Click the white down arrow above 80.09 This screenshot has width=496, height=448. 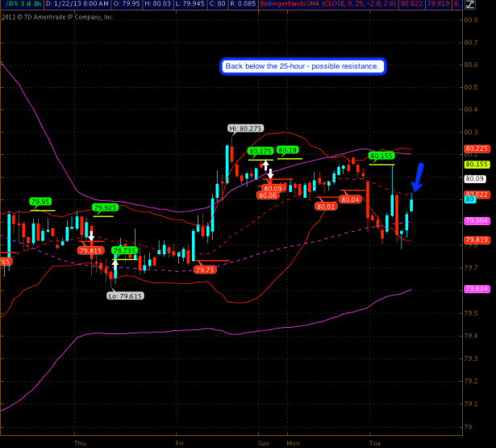pyautogui.click(x=270, y=174)
